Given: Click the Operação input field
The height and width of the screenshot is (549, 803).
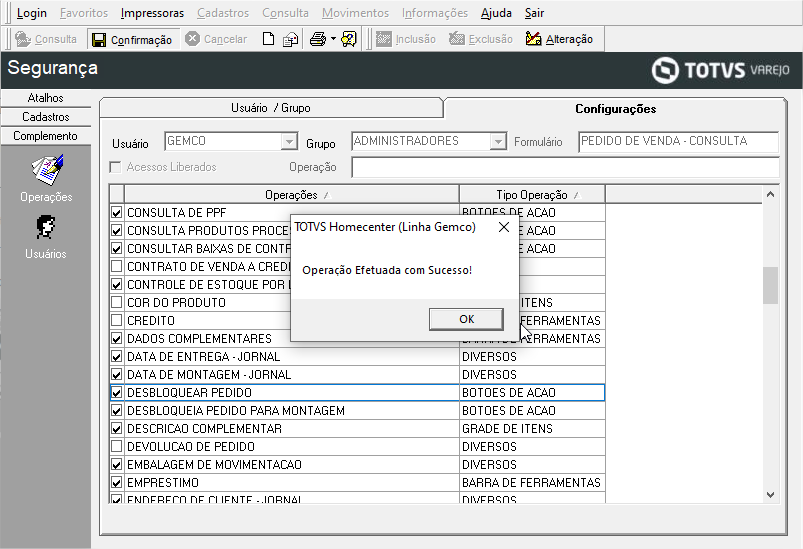Looking at the screenshot, I should pyautogui.click(x=565, y=167).
